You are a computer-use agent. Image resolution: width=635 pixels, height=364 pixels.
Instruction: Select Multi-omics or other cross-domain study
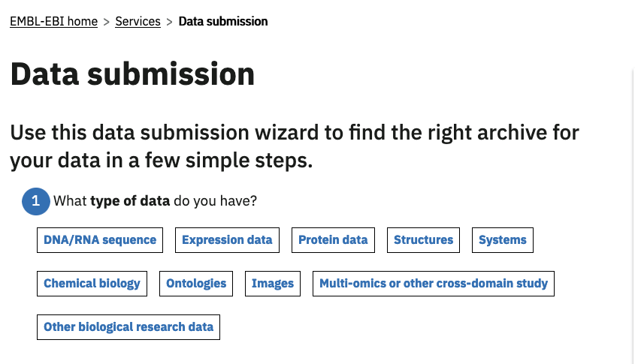click(434, 284)
